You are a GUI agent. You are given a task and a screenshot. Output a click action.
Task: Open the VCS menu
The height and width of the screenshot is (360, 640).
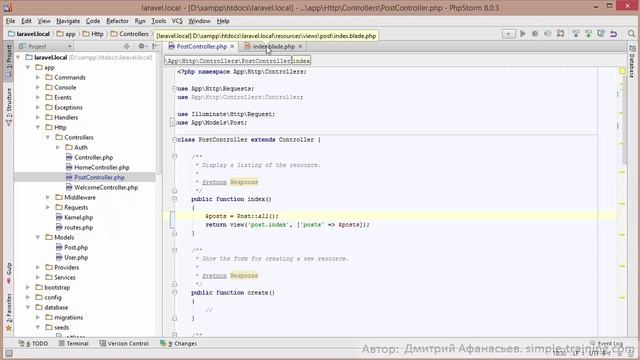177,21
